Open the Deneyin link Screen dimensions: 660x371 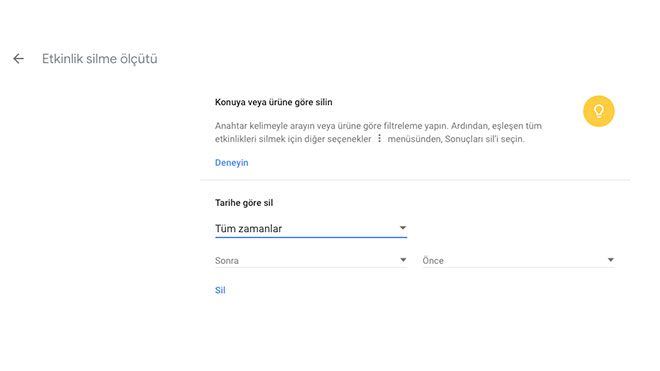point(232,163)
